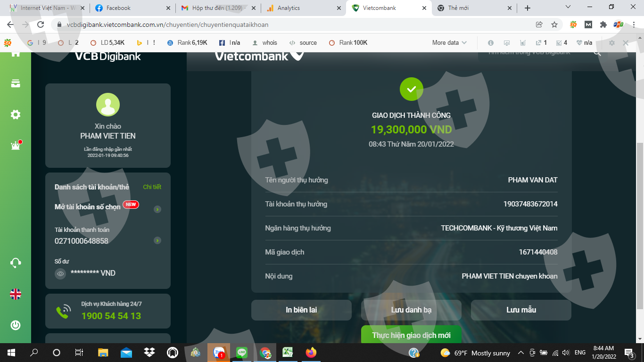Expand the account 0271000648858 arrow
The height and width of the screenshot is (362, 644).
[157, 240]
